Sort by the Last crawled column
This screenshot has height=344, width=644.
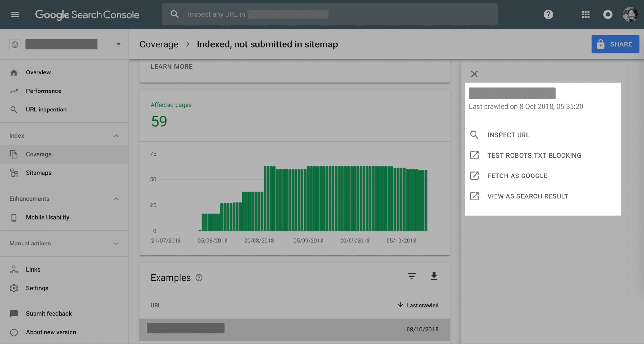pyautogui.click(x=422, y=305)
